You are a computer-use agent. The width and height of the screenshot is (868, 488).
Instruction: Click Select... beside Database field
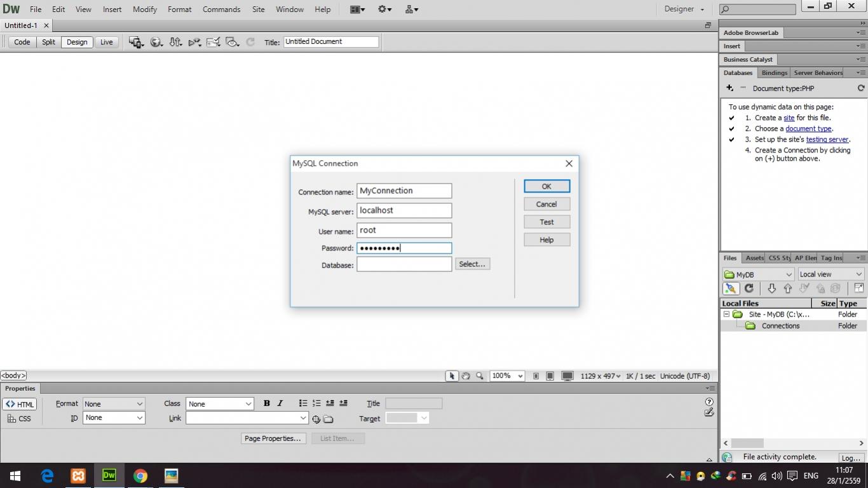472,264
